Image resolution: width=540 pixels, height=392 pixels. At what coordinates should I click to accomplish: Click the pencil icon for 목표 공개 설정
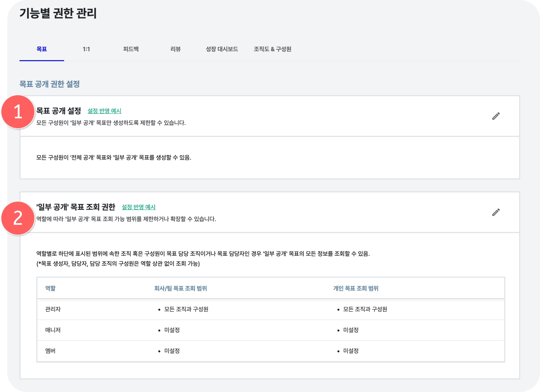click(496, 116)
